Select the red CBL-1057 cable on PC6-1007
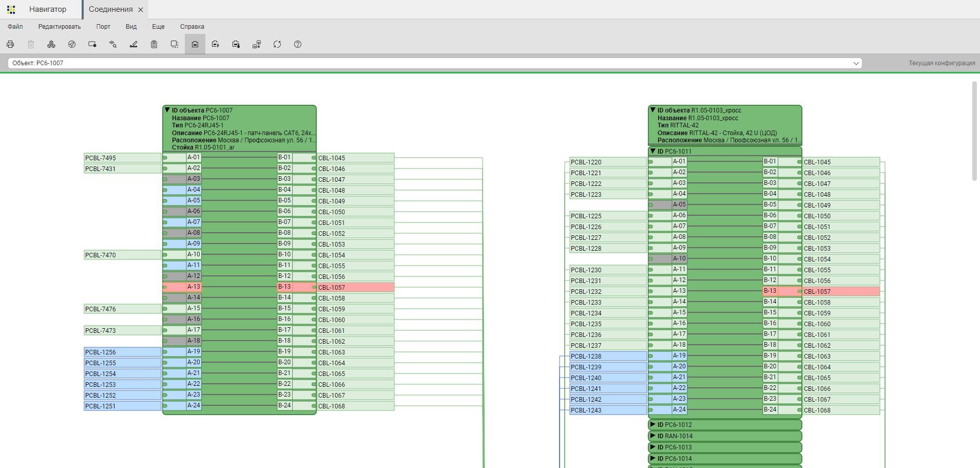 pyautogui.click(x=355, y=288)
